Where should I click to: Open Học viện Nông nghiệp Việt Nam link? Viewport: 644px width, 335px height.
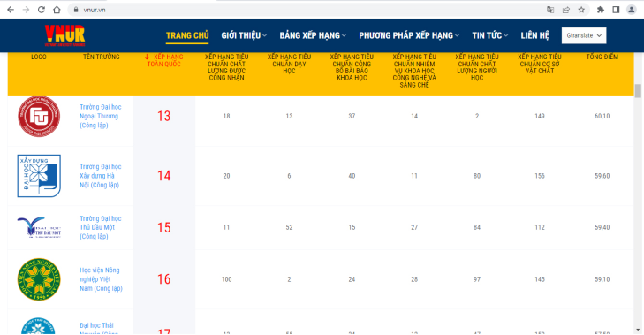(x=101, y=279)
